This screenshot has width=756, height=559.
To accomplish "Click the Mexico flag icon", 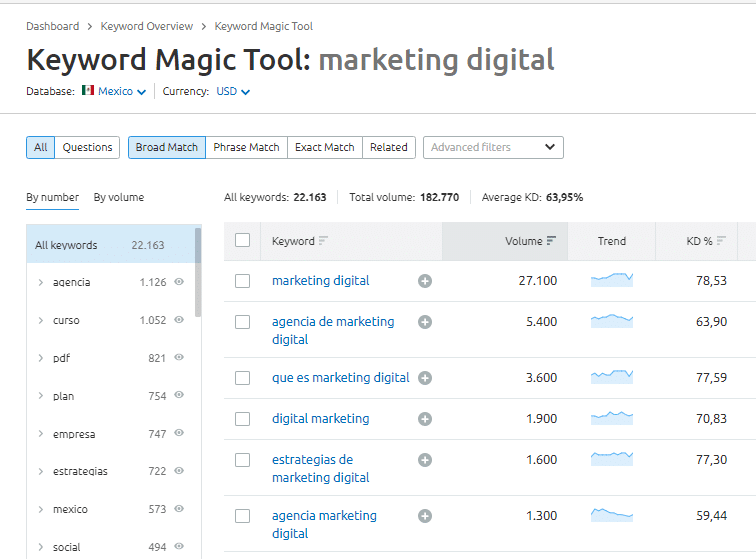I will pyautogui.click(x=88, y=90).
